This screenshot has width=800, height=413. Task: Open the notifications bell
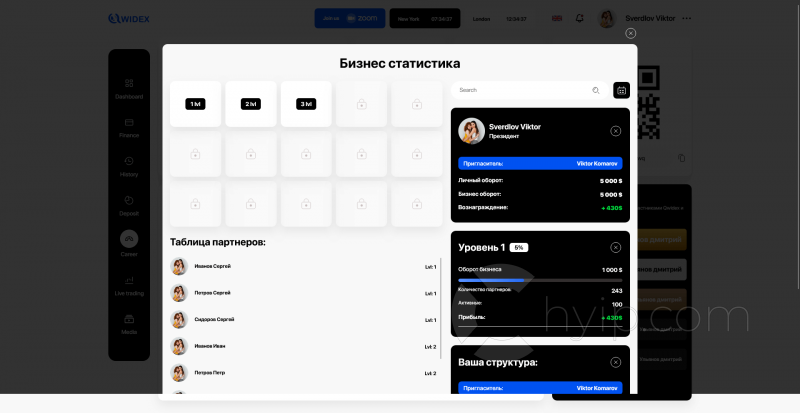[580, 18]
